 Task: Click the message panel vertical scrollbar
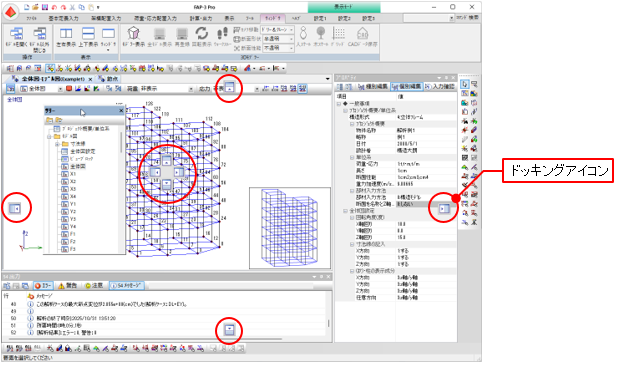329,323
